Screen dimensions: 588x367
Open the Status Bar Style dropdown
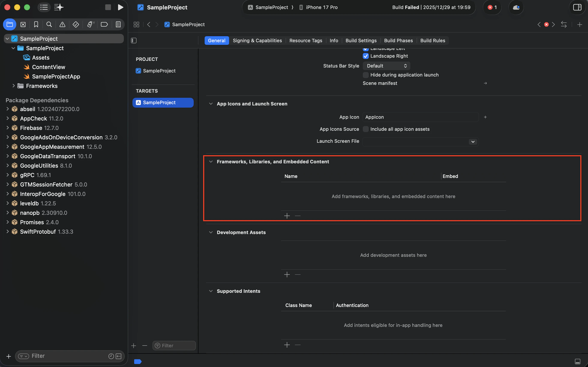[386, 66]
